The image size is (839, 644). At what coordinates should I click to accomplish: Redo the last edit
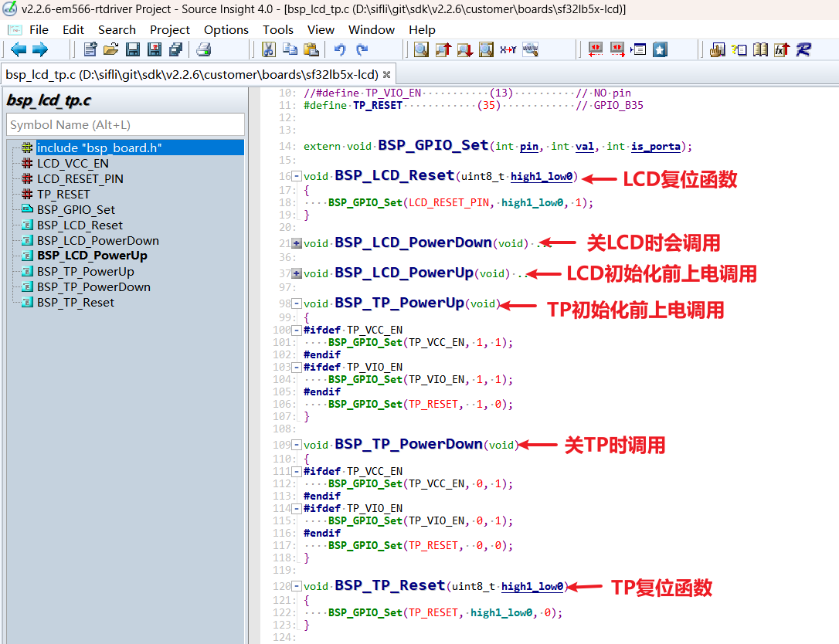362,49
